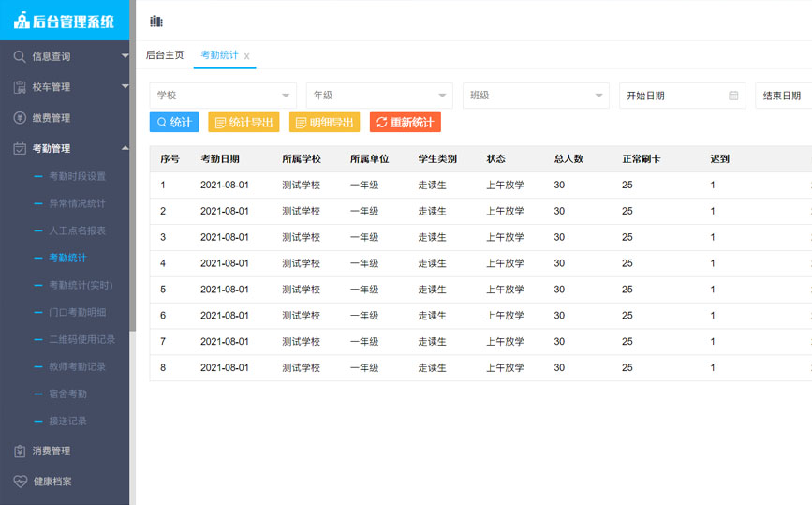Click the blue 统计 button
The width and height of the screenshot is (812, 505).
(174, 122)
